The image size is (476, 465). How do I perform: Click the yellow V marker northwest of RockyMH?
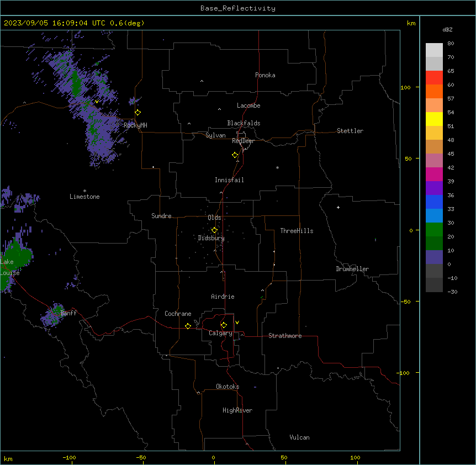pyautogui.click(x=97, y=102)
